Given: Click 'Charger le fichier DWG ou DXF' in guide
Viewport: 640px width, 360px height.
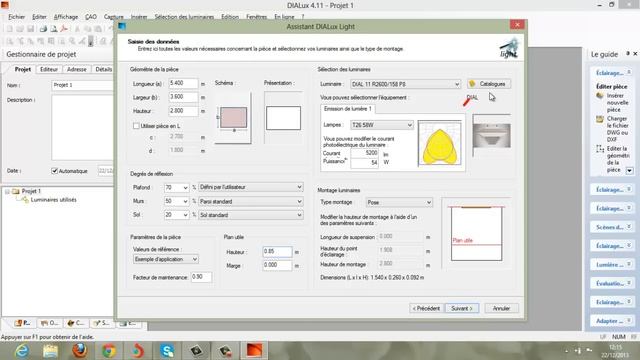Looking at the screenshot, I should (x=618, y=129).
